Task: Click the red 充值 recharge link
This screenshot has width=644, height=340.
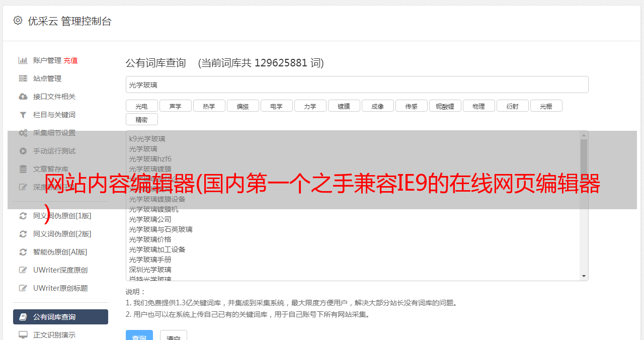Action: point(70,60)
